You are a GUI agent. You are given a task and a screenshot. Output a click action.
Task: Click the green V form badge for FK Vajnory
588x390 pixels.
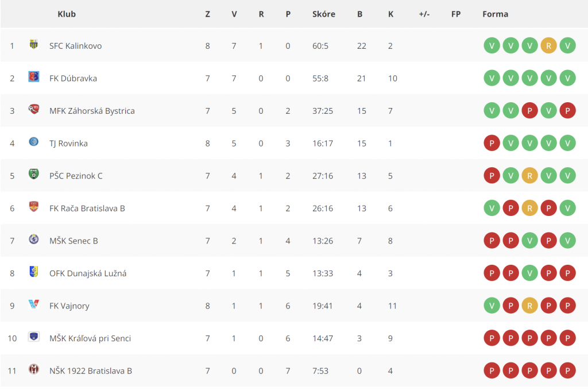492,306
